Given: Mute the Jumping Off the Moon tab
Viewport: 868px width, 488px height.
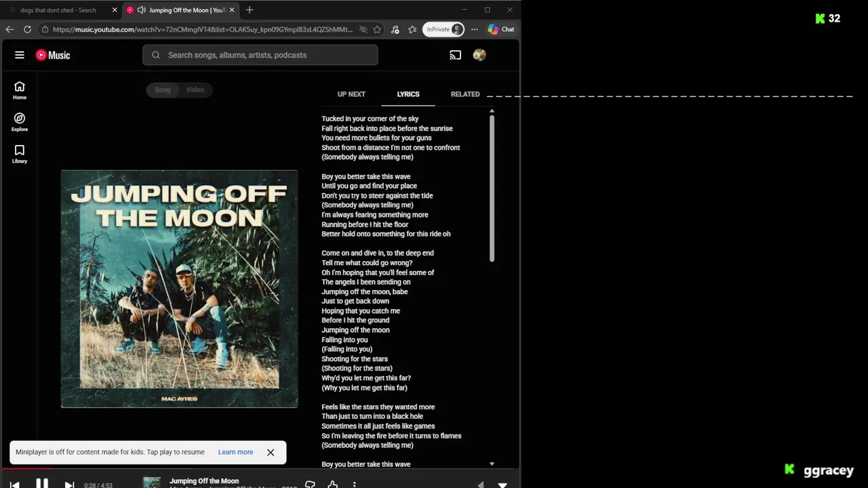Looking at the screenshot, I should (x=141, y=10).
